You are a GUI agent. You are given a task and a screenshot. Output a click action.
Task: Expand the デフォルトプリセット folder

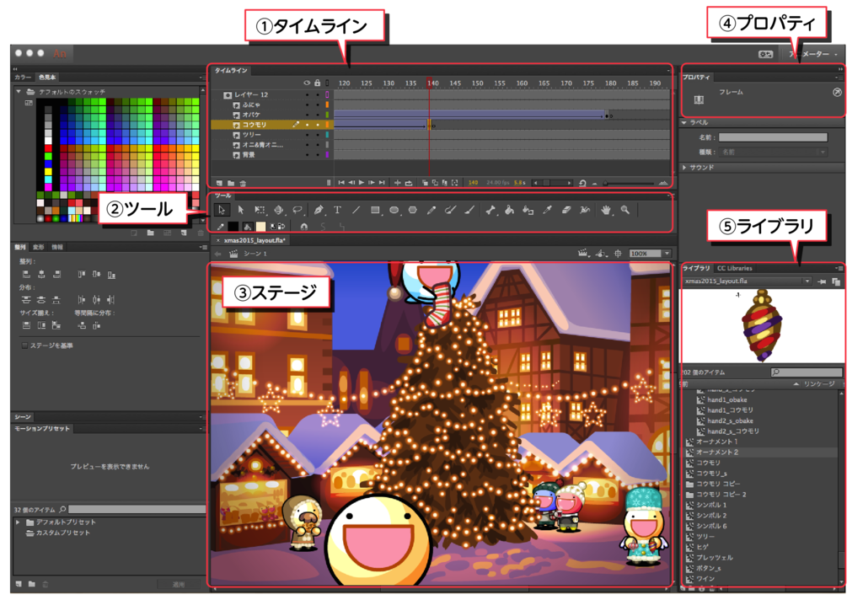click(19, 522)
